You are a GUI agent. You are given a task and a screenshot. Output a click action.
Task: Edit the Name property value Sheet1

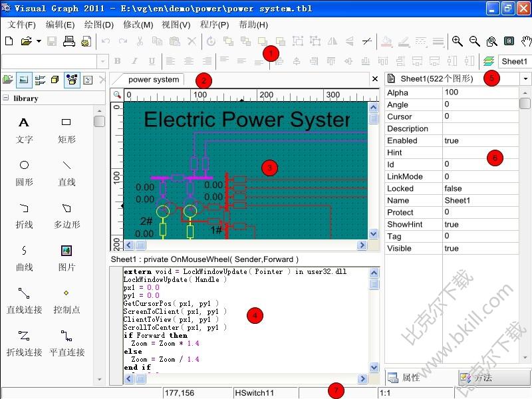click(x=481, y=200)
